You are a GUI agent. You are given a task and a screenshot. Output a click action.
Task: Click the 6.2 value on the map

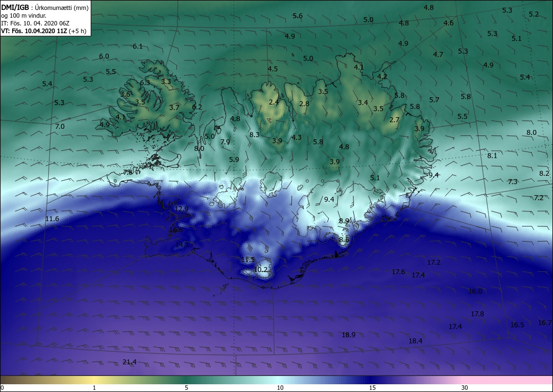[197, 107]
